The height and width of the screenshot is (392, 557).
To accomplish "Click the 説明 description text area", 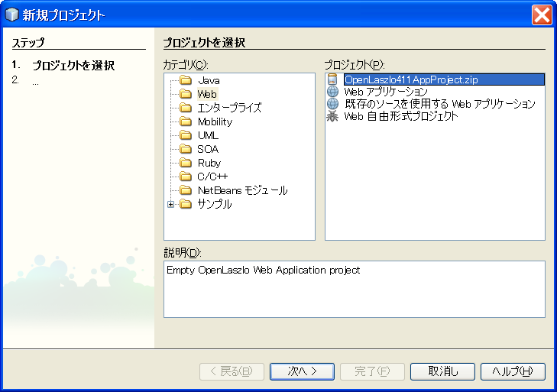I will click(355, 290).
